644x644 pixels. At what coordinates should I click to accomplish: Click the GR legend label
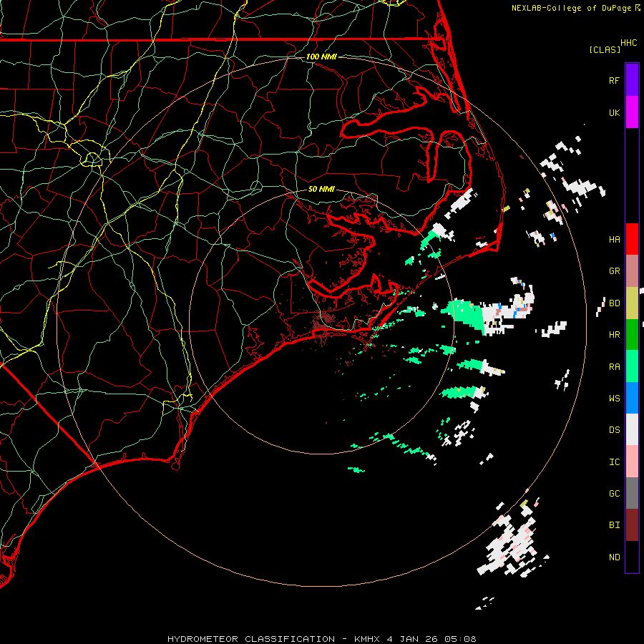614,271
